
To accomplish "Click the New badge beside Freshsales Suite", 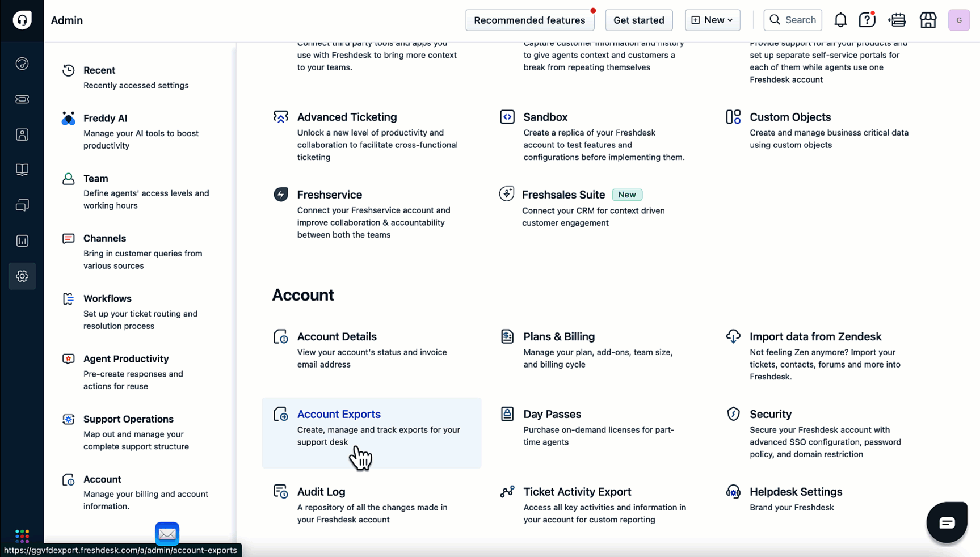I will [627, 195].
